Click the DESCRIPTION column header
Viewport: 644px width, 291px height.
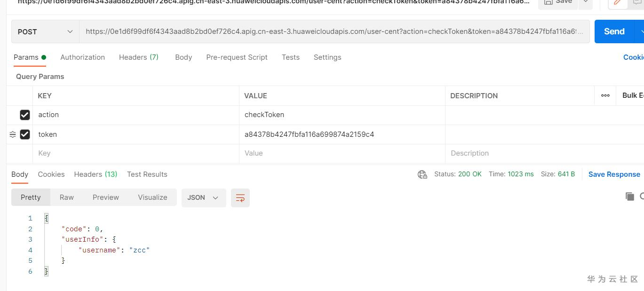(474, 95)
